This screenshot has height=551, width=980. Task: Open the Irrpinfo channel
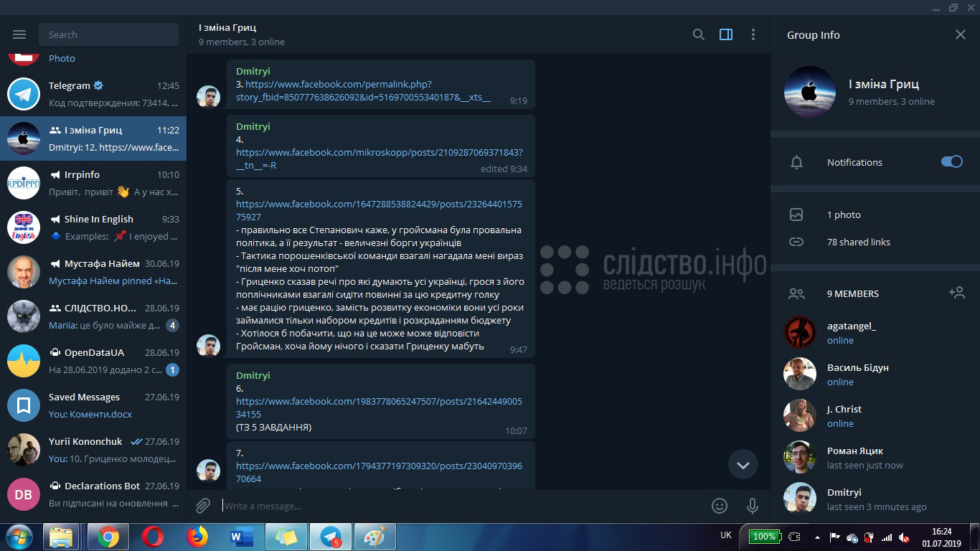93,183
